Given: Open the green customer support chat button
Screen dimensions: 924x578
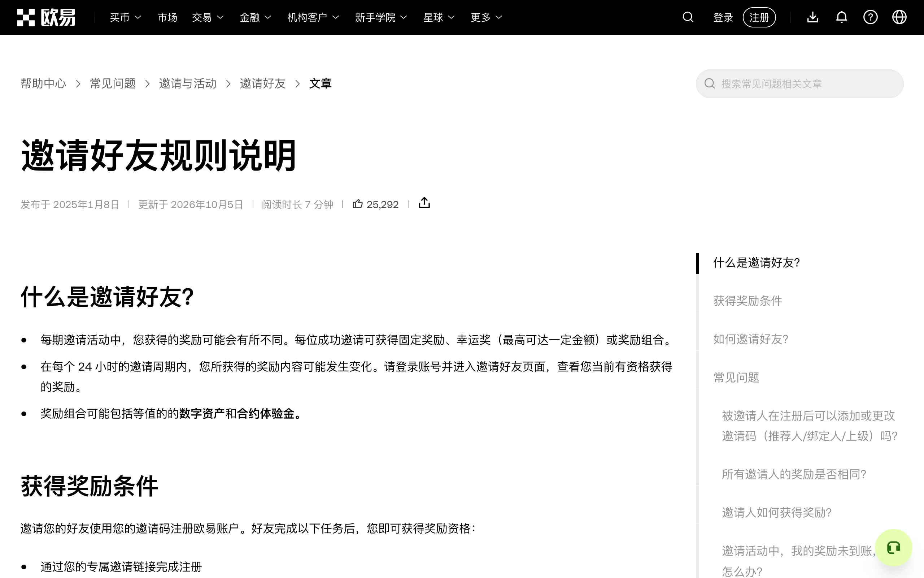Looking at the screenshot, I should 893,548.
